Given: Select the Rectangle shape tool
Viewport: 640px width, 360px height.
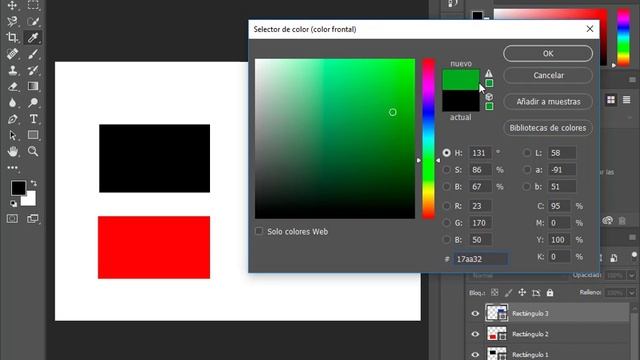Looking at the screenshot, I should click(33, 135).
